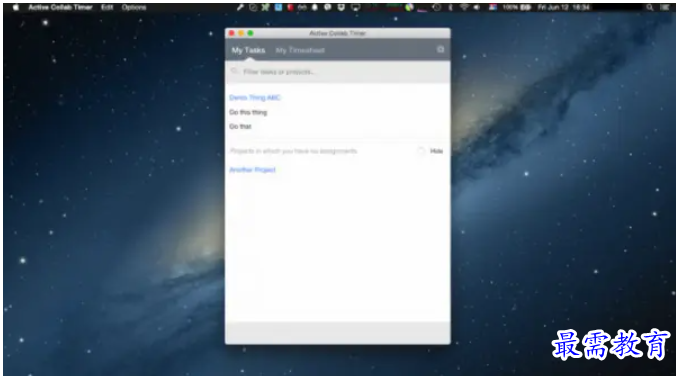Select the "Do that" task
The width and height of the screenshot is (676, 376).
[240, 126]
